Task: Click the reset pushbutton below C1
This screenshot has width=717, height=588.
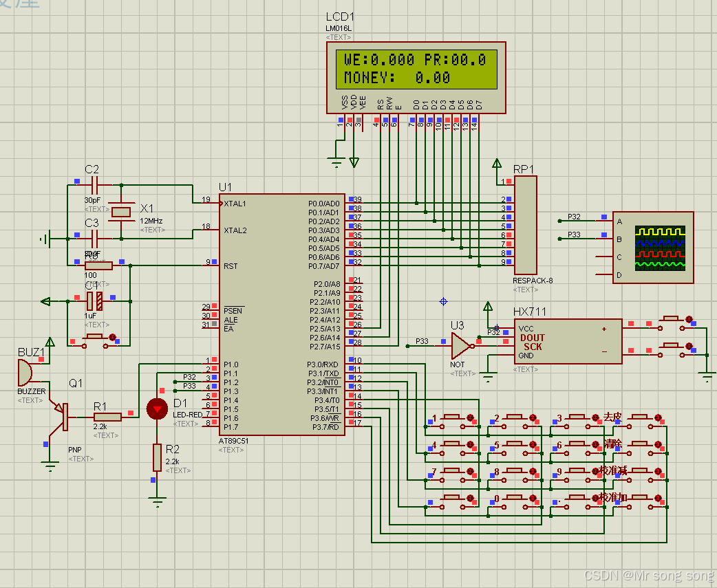Action: click(x=95, y=341)
